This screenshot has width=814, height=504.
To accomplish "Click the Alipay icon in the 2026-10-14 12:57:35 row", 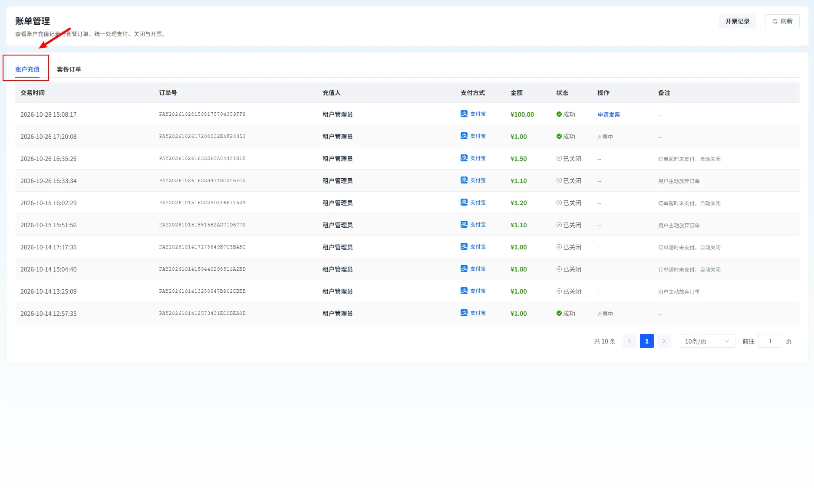I will [x=464, y=313].
